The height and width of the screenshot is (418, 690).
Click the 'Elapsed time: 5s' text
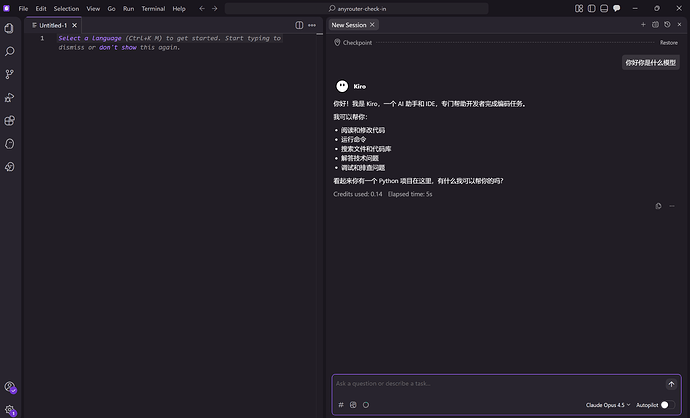click(410, 194)
